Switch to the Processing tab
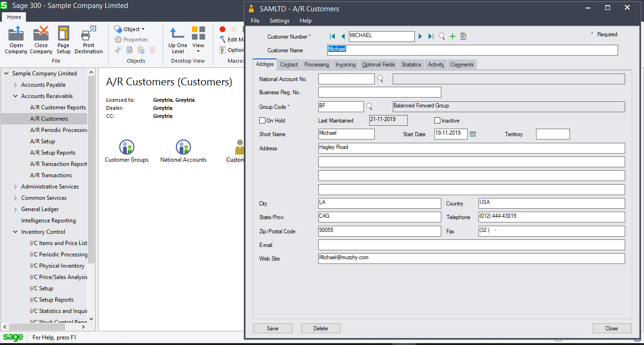This screenshot has width=644, height=345. pos(316,65)
